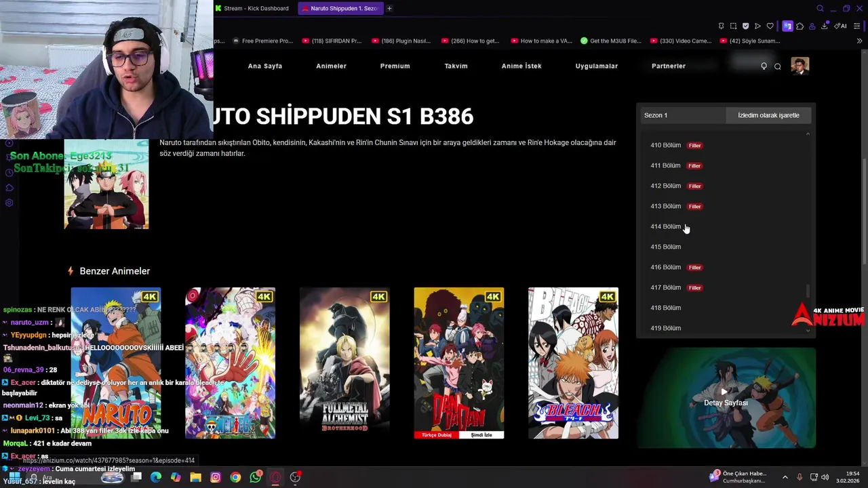
Task: Open Uygulamalar menu item
Action: (x=596, y=66)
